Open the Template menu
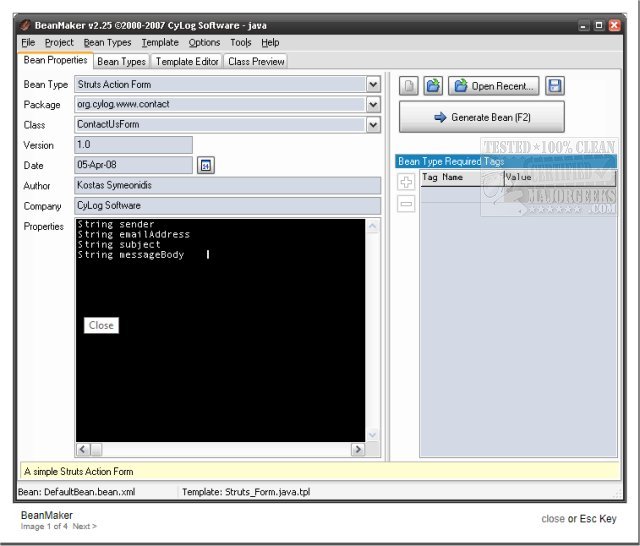 (x=159, y=43)
